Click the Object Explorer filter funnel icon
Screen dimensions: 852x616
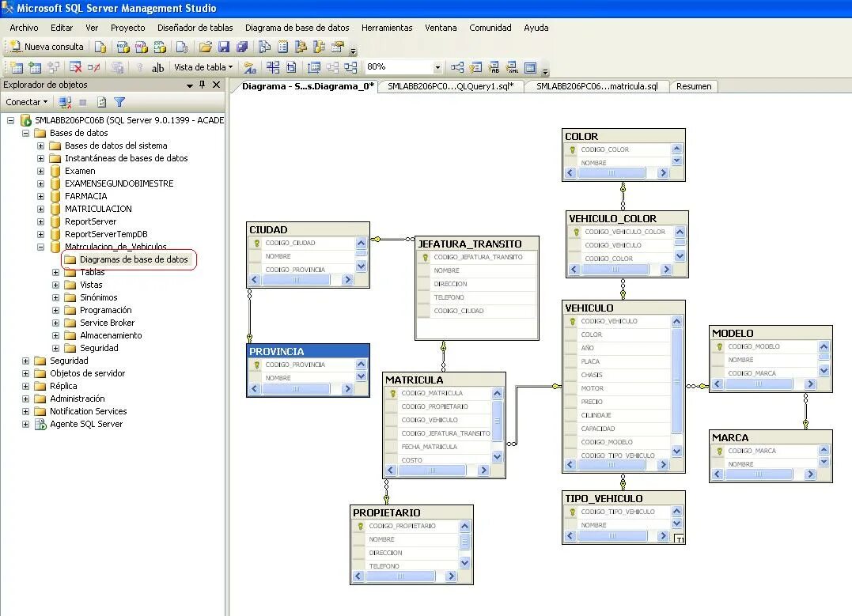(x=119, y=102)
